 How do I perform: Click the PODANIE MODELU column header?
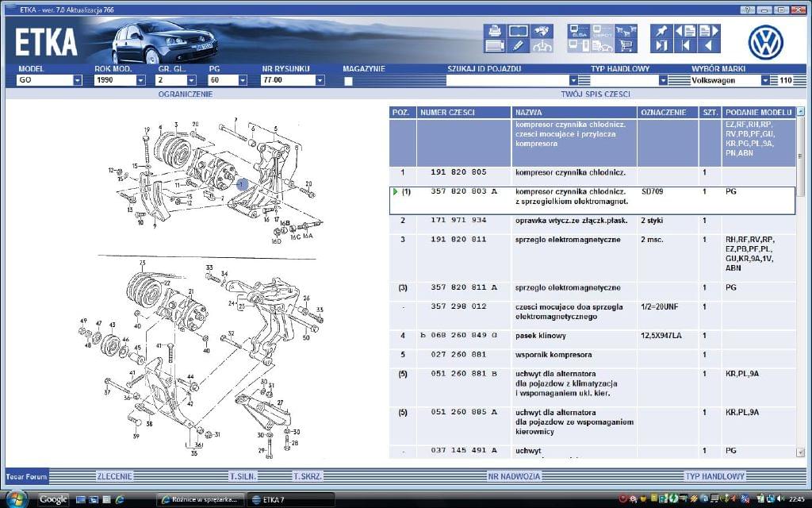click(758, 112)
